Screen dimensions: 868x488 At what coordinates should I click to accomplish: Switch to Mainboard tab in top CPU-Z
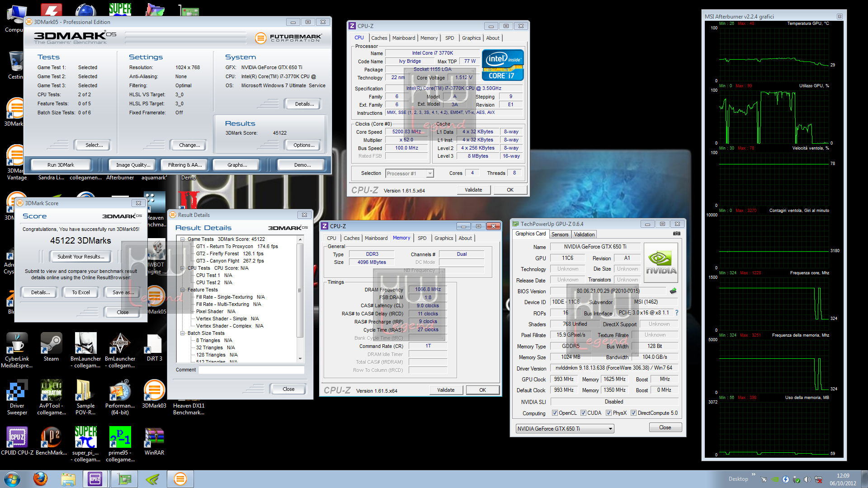[403, 38]
